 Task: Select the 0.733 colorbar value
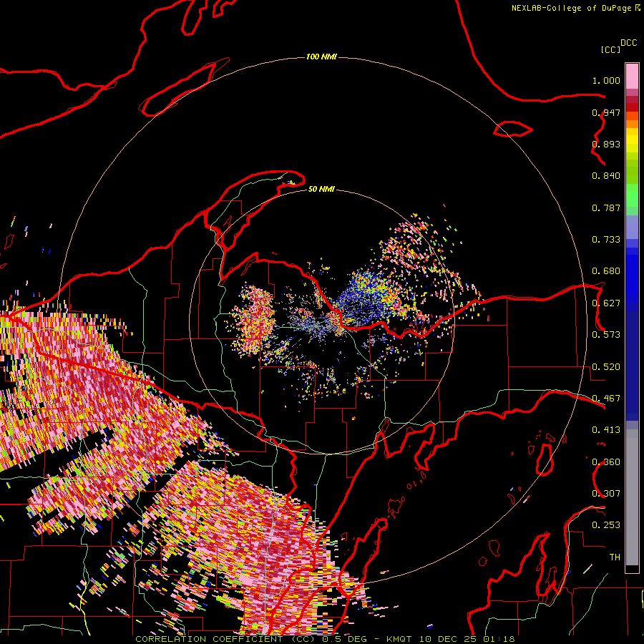606,240
